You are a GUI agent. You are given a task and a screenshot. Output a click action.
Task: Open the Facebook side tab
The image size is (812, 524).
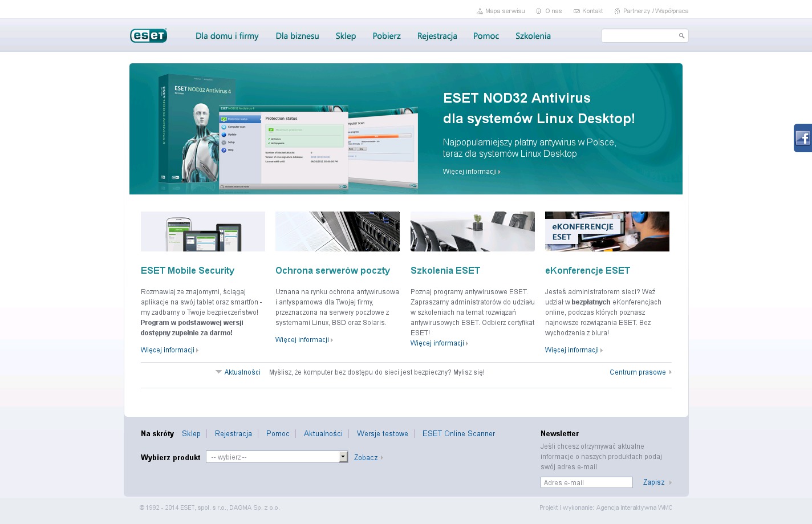coord(802,138)
